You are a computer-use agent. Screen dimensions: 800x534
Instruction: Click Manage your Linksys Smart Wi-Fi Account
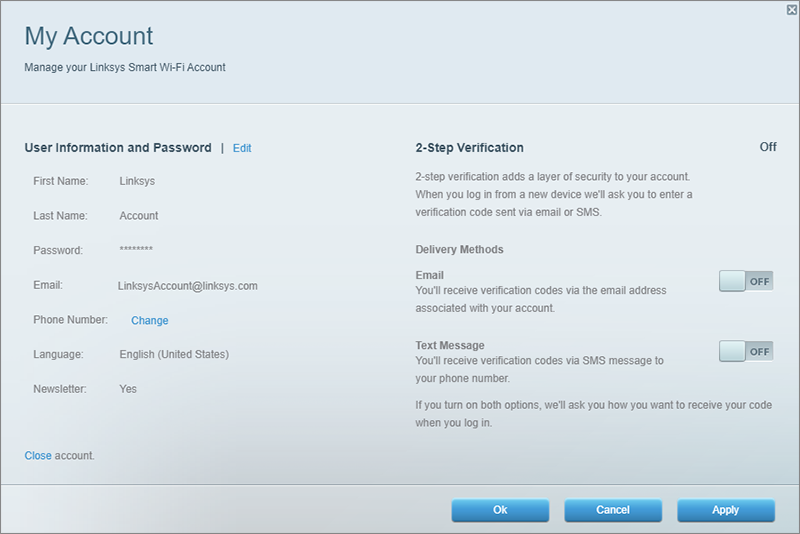(125, 67)
